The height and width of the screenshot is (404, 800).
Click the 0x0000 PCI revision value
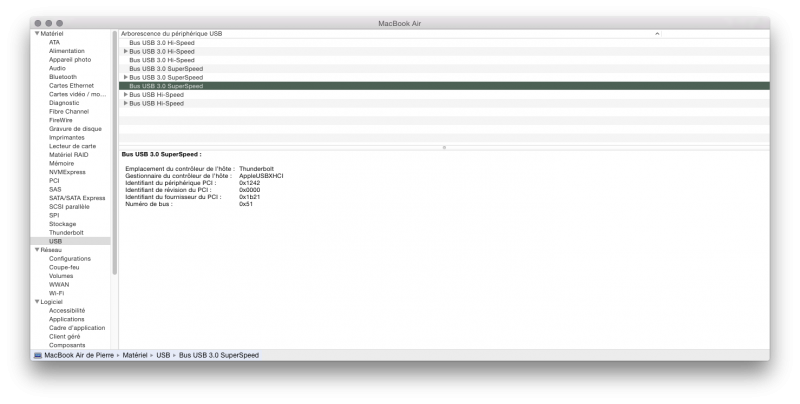(249, 190)
